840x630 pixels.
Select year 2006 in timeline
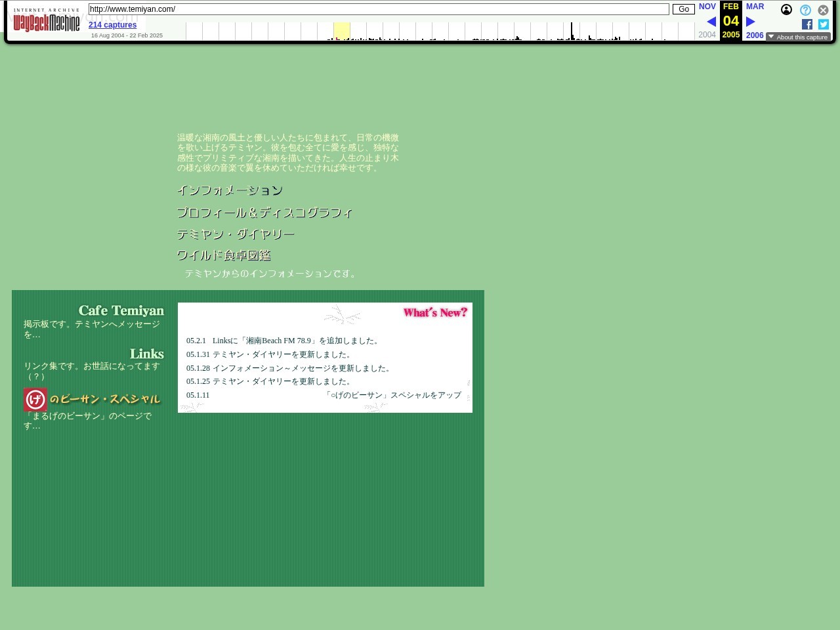point(755,35)
